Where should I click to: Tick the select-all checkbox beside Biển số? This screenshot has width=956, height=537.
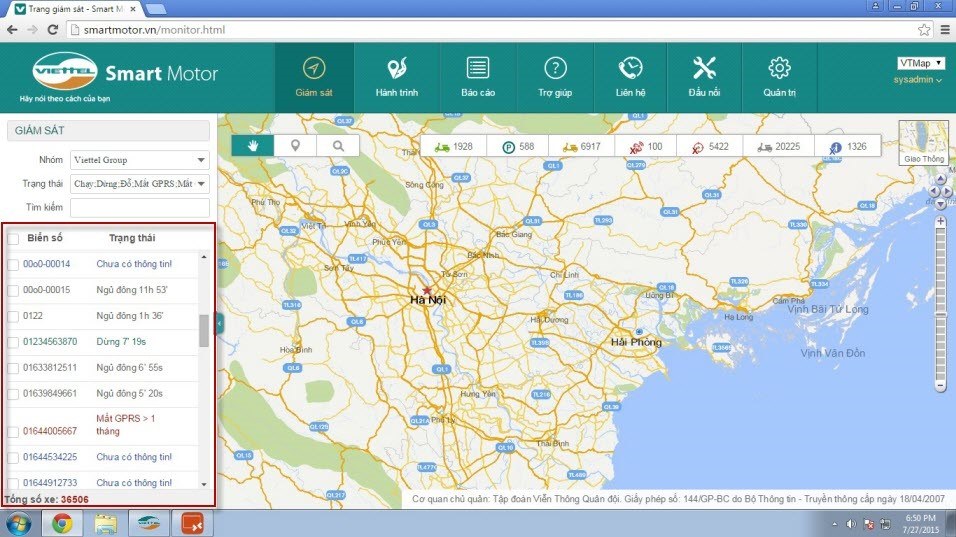tap(13, 239)
